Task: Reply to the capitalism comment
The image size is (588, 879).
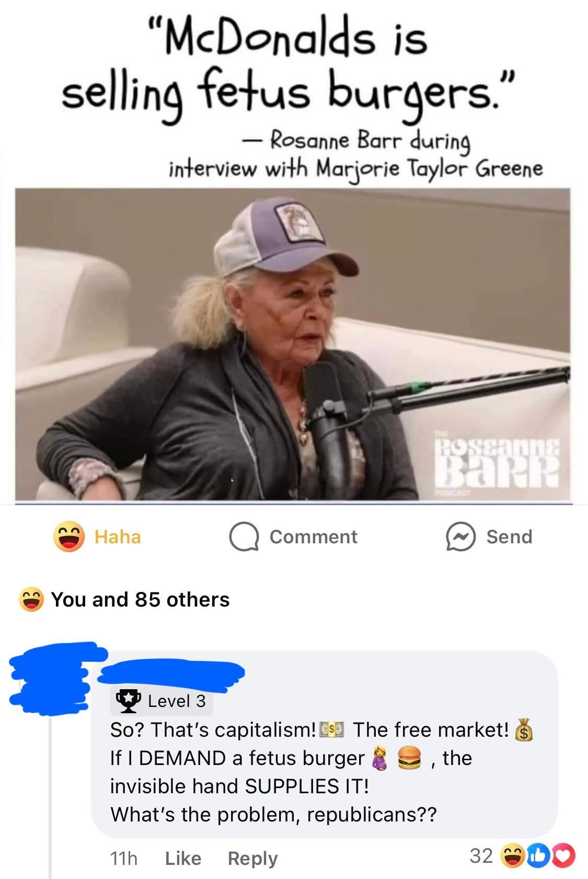Action: 252,858
